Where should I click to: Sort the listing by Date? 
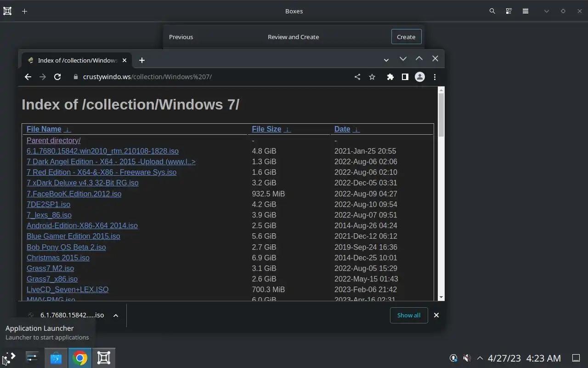coord(342,129)
